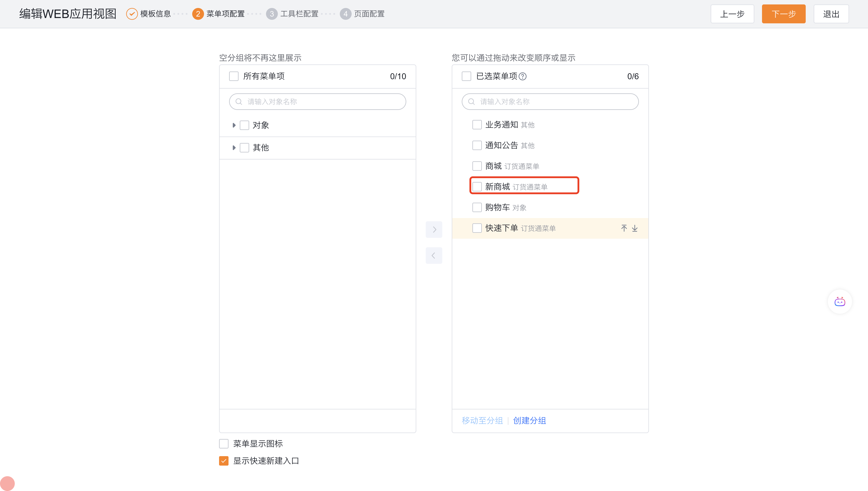
Task: Click the 0/10 count in 所有菜单项 header
Action: [x=398, y=77]
